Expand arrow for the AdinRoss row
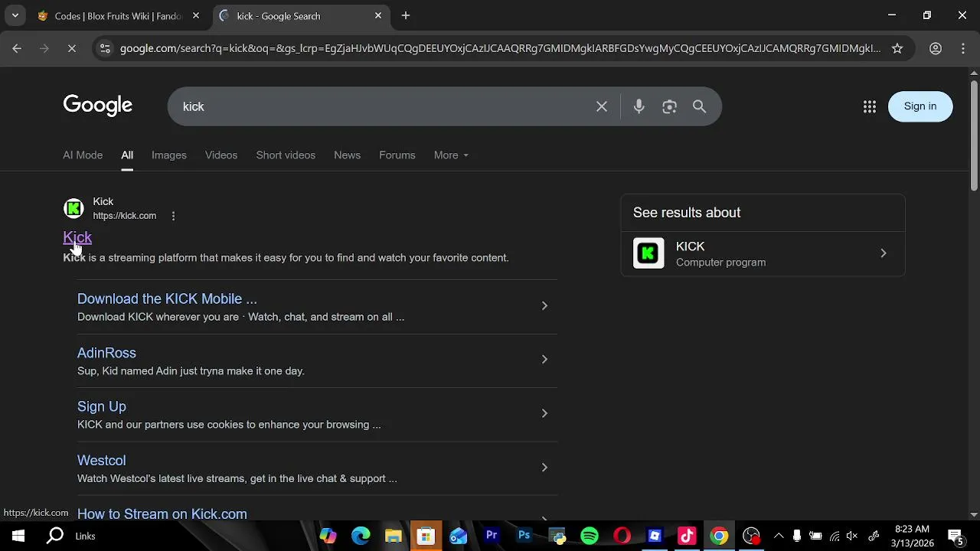Screen dimensions: 980x551 [544, 360]
